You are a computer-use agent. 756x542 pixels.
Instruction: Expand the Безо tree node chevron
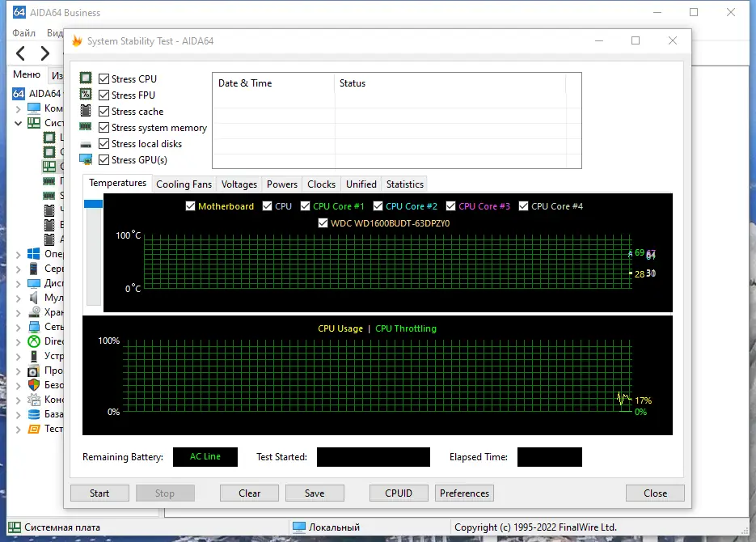coord(19,385)
